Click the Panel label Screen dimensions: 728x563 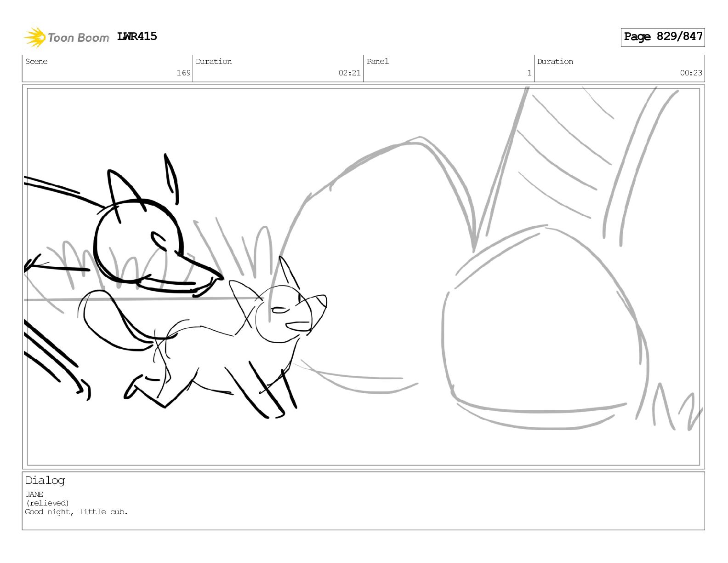pos(378,62)
